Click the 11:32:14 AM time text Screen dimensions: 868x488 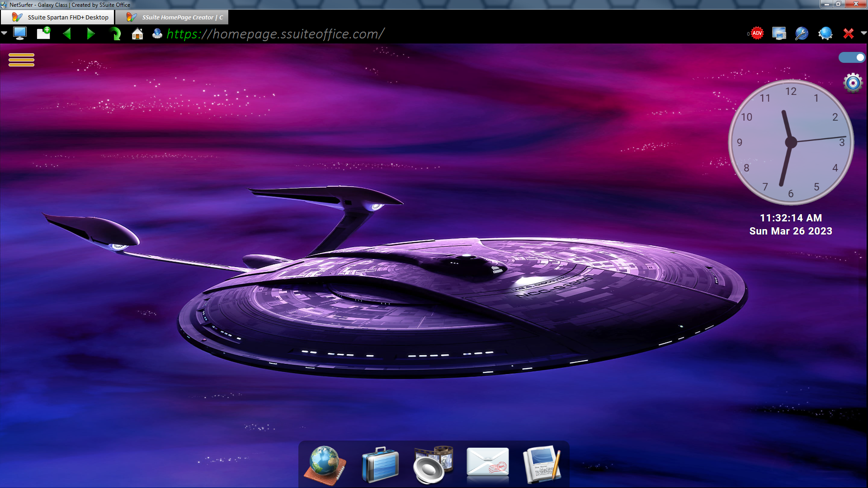[x=791, y=218]
